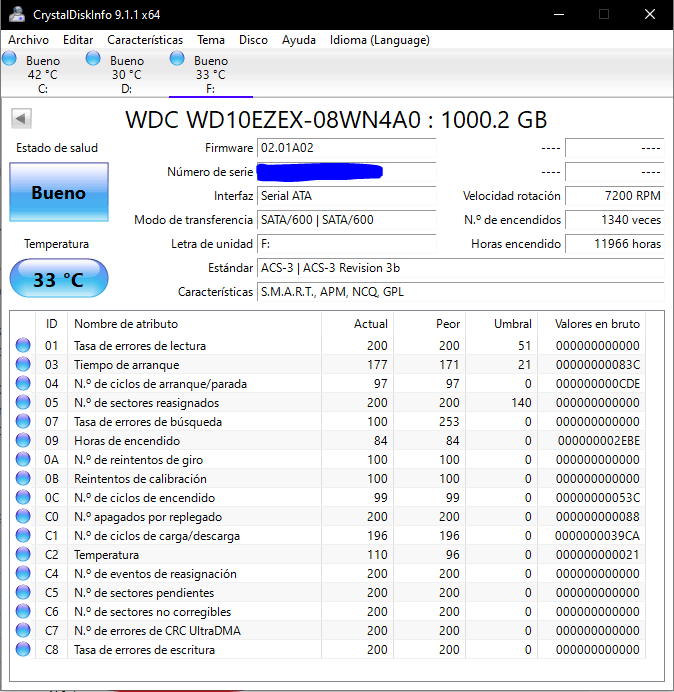674x692 pixels.
Task: Click status orb of attribute 05 sectores reasignados
Action: pyautogui.click(x=23, y=402)
